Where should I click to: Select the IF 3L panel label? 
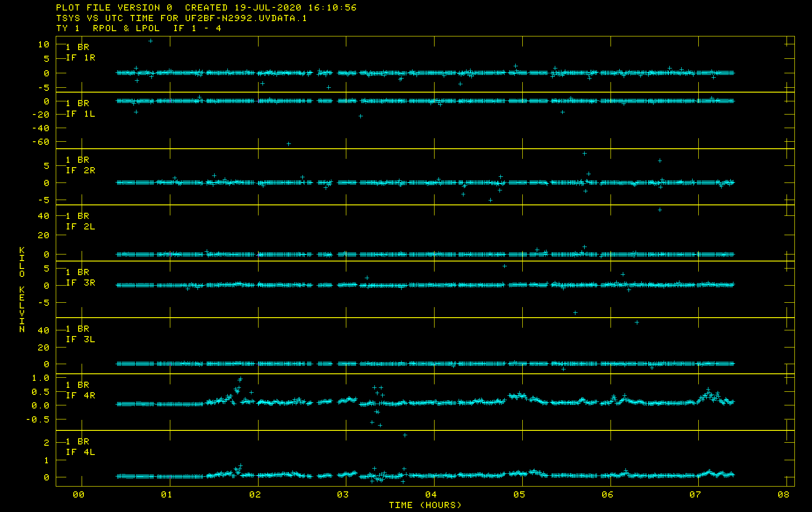tap(80, 340)
